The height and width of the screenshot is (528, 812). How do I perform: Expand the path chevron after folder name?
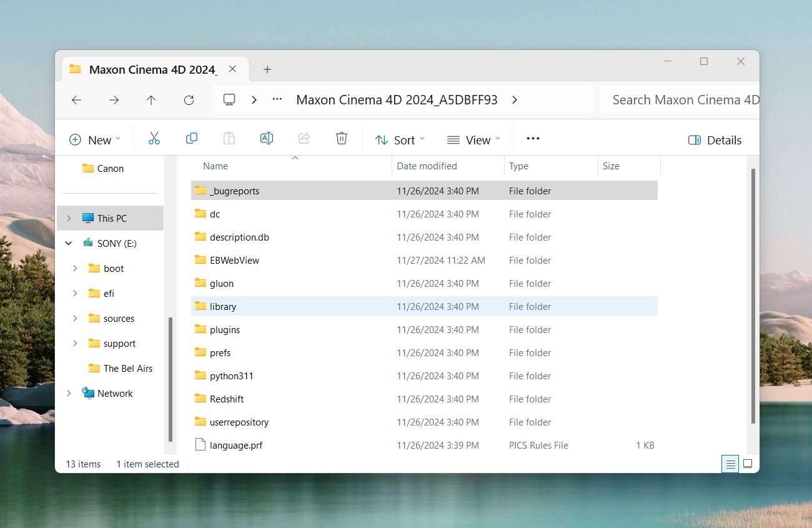(514, 100)
